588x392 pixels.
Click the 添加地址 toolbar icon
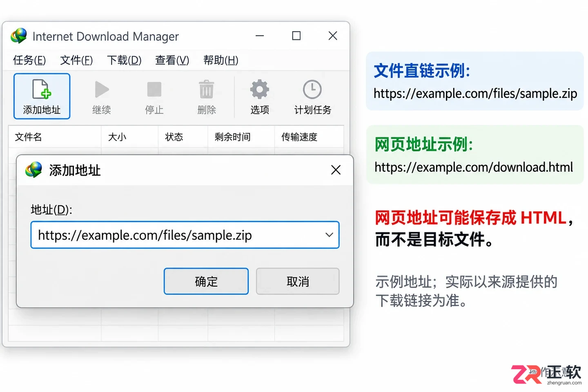point(42,96)
